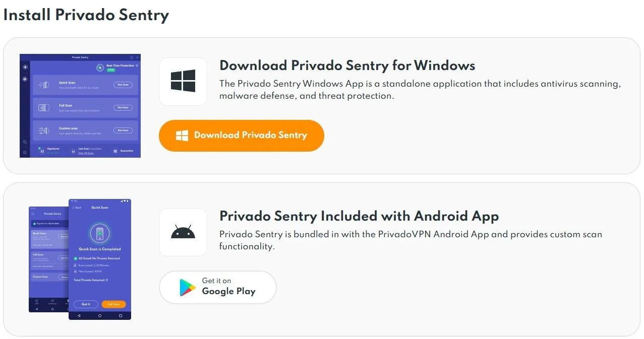Click the Signatures icon in the status bar
This screenshot has height=339, width=644.
point(42,150)
